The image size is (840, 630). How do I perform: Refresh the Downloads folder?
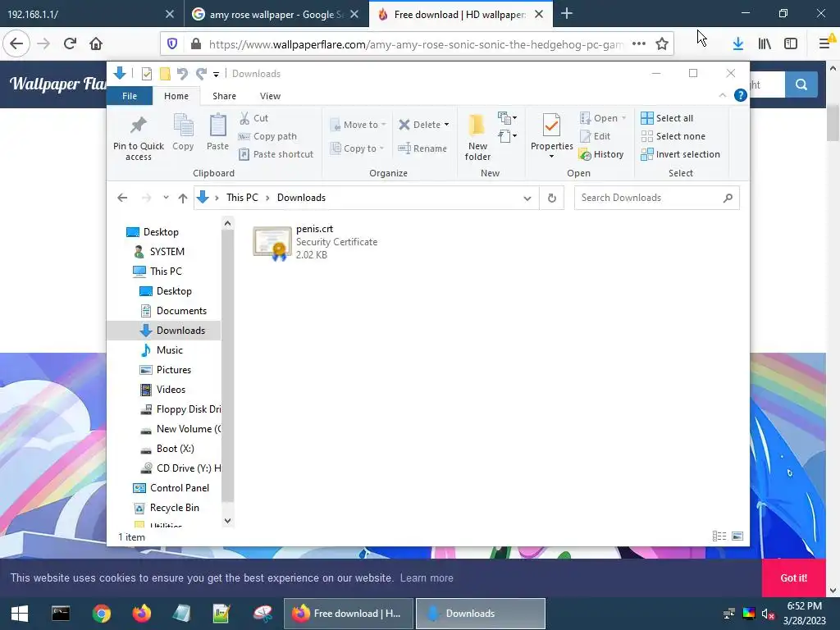552,198
